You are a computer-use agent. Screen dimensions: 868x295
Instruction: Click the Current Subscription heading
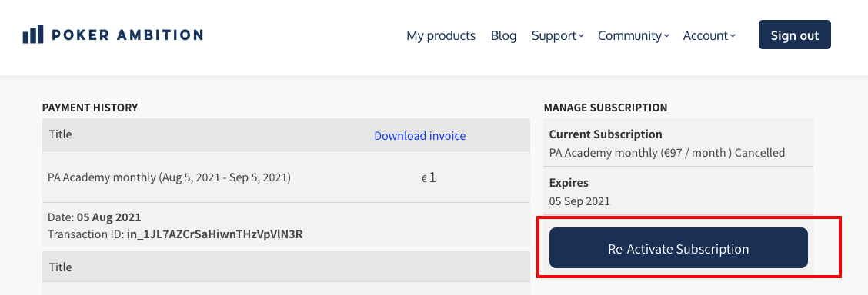[606, 134]
